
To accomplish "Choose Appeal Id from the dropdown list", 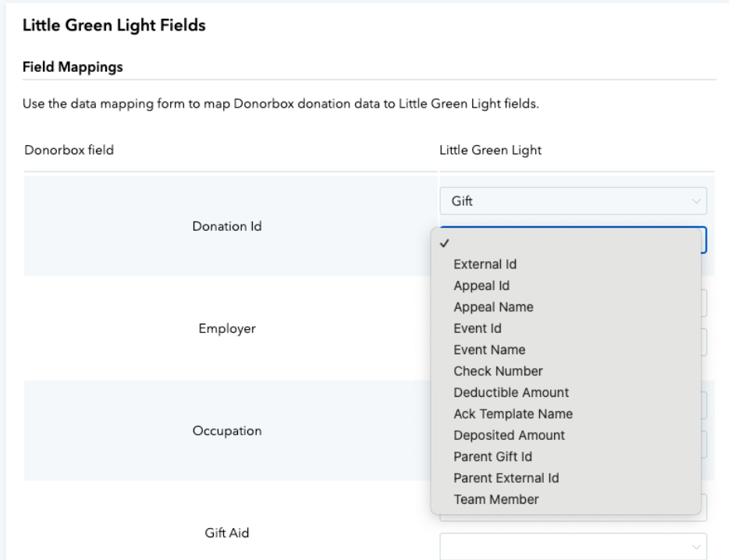I will 566,286.
